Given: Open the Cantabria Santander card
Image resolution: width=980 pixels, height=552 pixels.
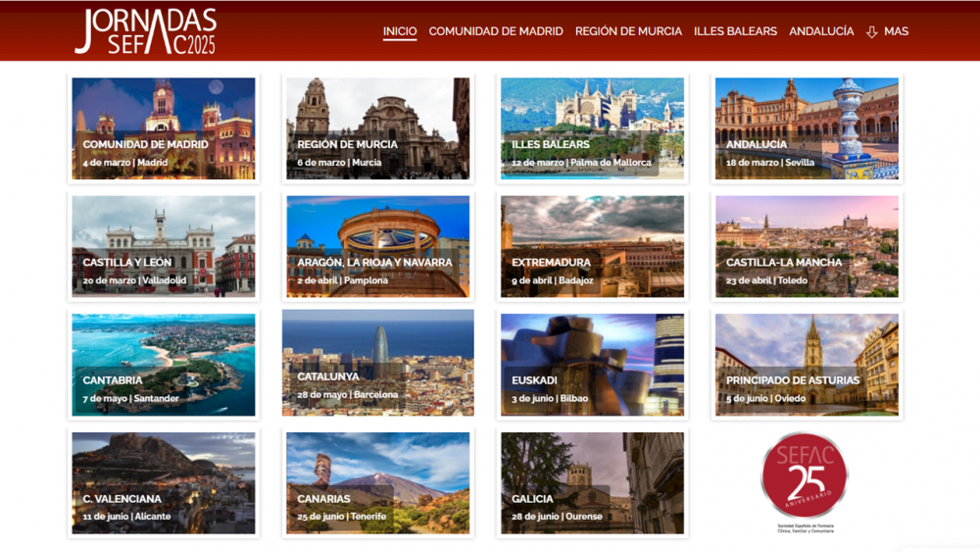Looking at the screenshot, I should (x=163, y=365).
